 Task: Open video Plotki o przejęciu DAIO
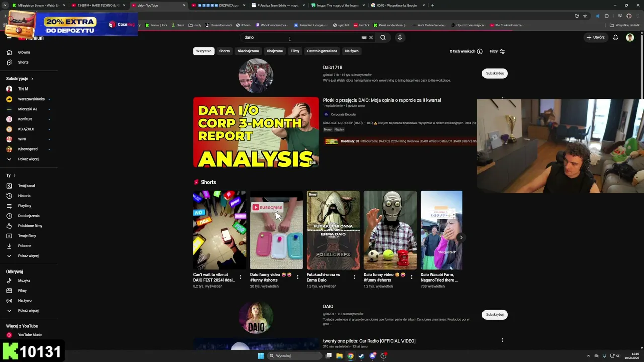point(382,100)
